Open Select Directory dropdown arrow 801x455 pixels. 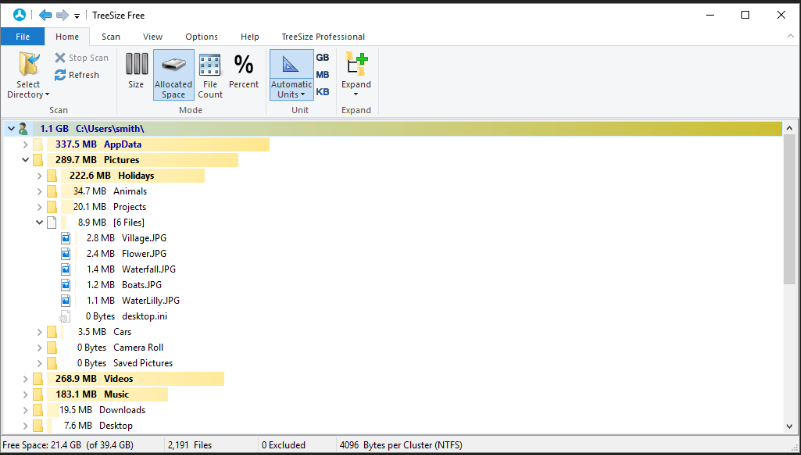[47, 95]
